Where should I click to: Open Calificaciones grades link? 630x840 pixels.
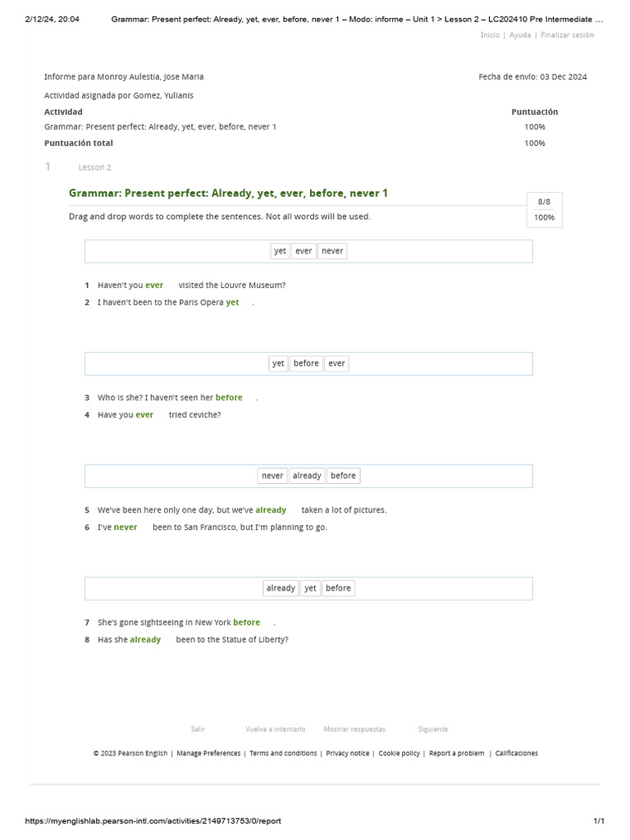click(517, 753)
